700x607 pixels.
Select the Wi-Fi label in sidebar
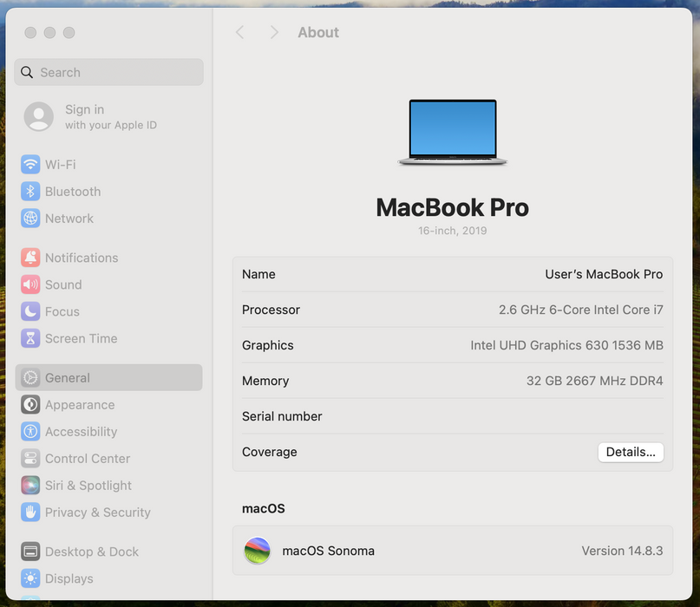click(60, 165)
